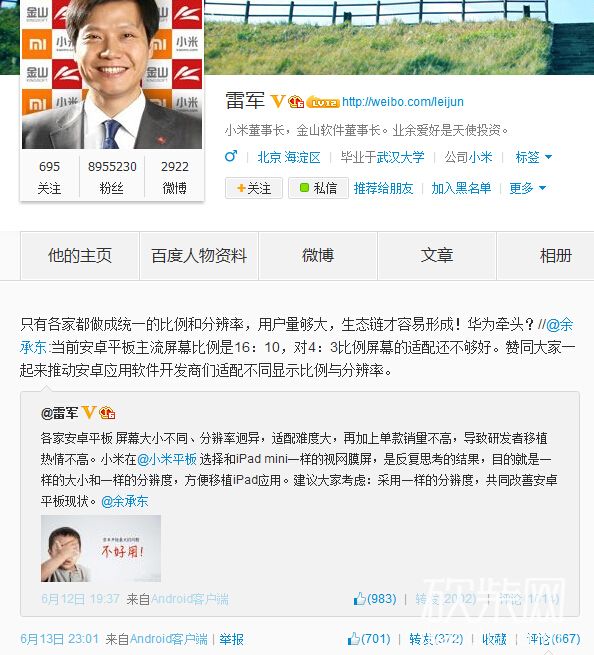Click the male gender symbol icon
This screenshot has height=655, width=594.
point(231,156)
